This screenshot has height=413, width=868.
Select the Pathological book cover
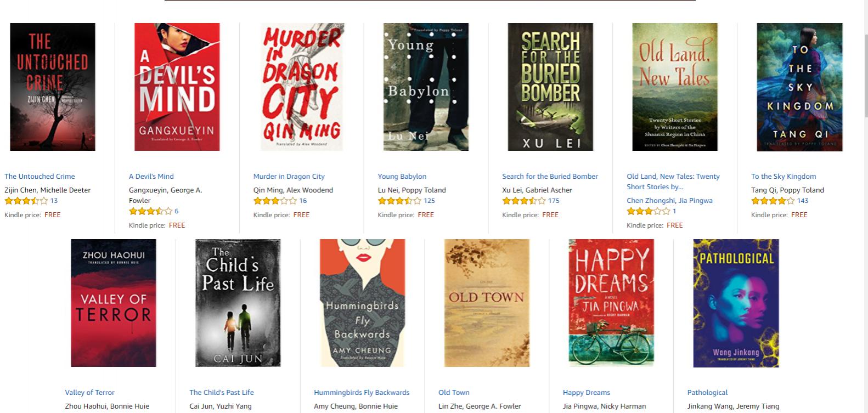(736, 303)
